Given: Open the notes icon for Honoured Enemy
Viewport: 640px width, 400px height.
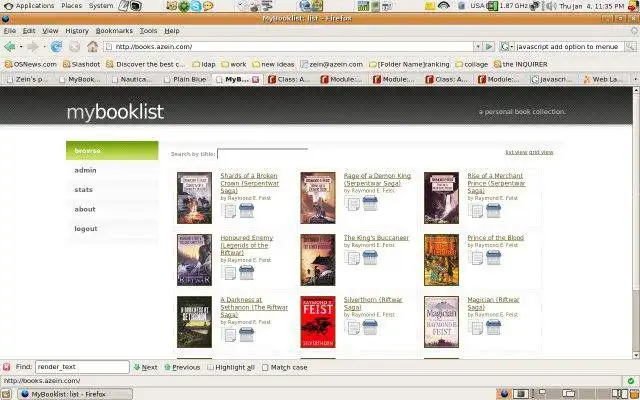Looking at the screenshot, I should tap(229, 273).
